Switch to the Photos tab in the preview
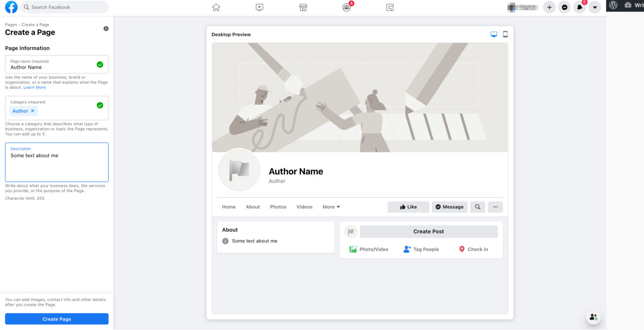Image resolution: width=644 pixels, height=330 pixels. [278, 206]
